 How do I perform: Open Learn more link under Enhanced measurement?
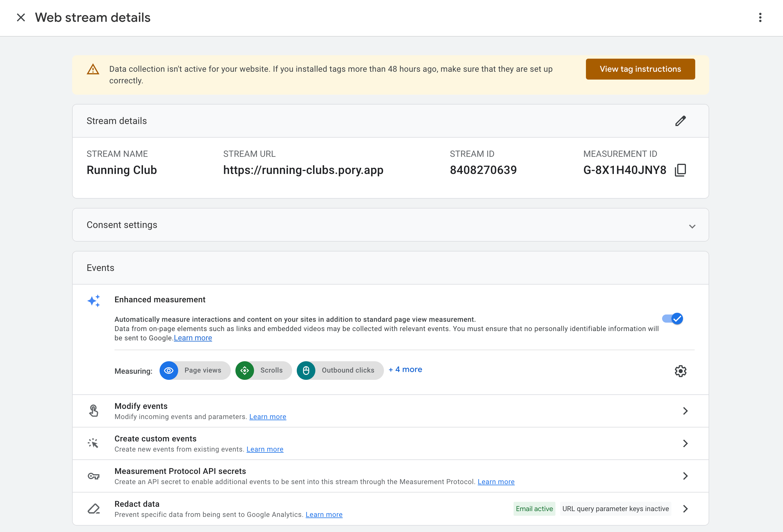pos(193,338)
